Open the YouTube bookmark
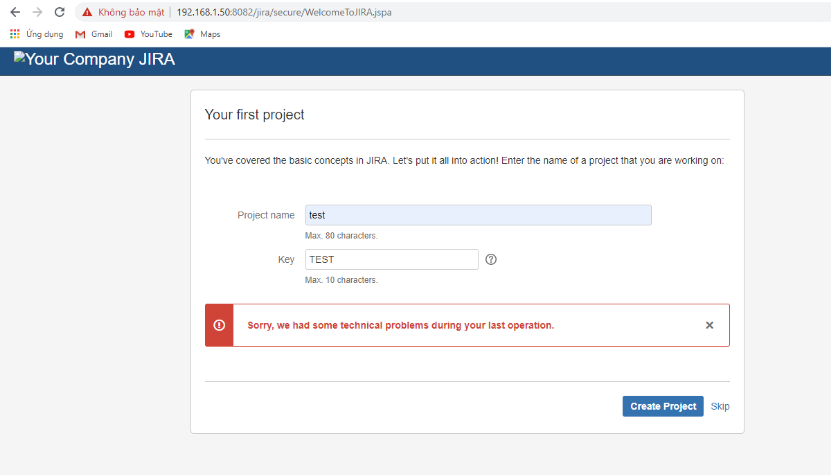831x475 pixels. 148,34
